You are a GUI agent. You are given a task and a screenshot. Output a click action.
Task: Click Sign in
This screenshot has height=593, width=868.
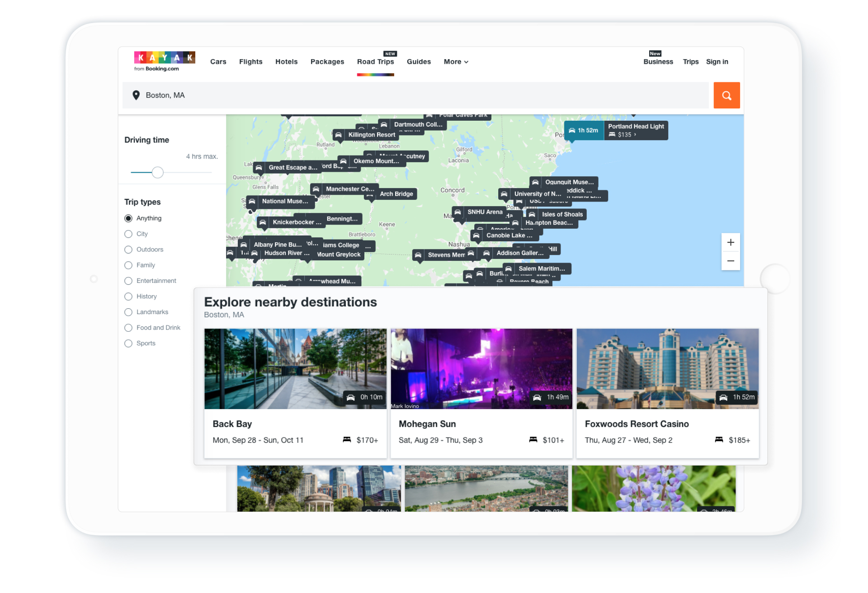pyautogui.click(x=717, y=62)
